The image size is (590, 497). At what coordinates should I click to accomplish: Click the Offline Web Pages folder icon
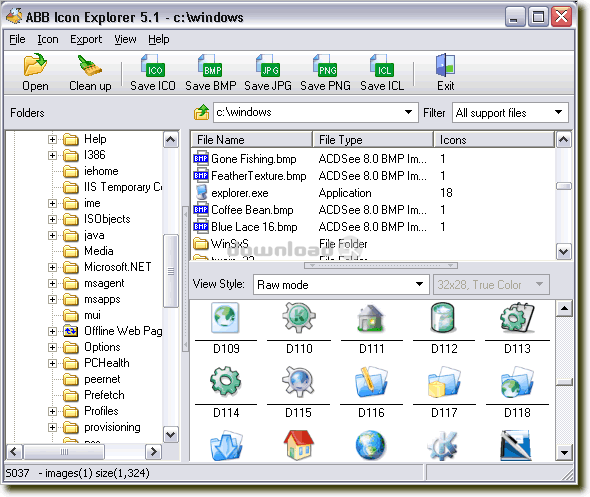pyautogui.click(x=70, y=331)
